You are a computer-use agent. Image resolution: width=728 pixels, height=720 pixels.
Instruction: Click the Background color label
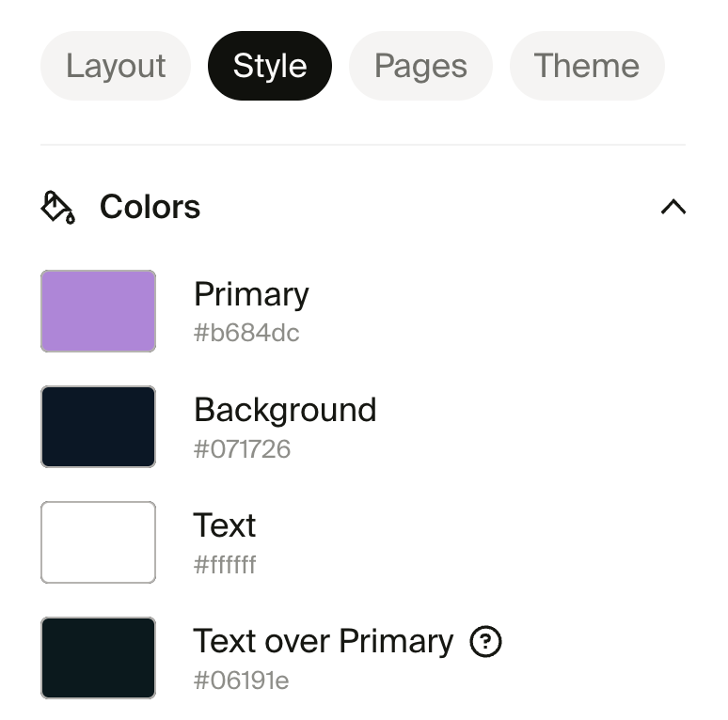[x=285, y=410]
